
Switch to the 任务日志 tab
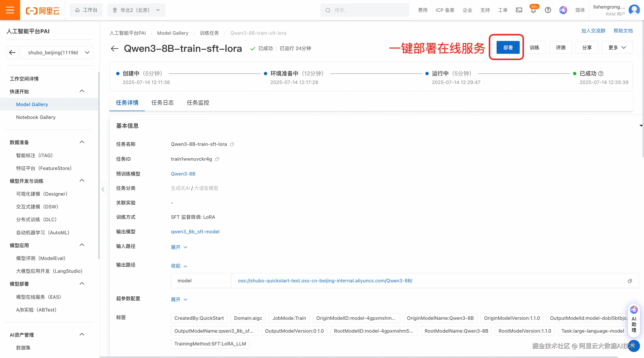click(163, 103)
